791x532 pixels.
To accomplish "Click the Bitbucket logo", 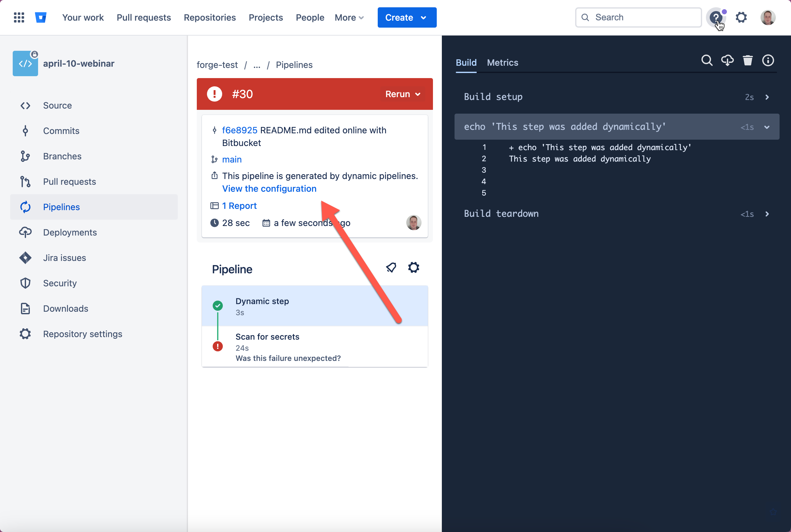I will coord(41,17).
